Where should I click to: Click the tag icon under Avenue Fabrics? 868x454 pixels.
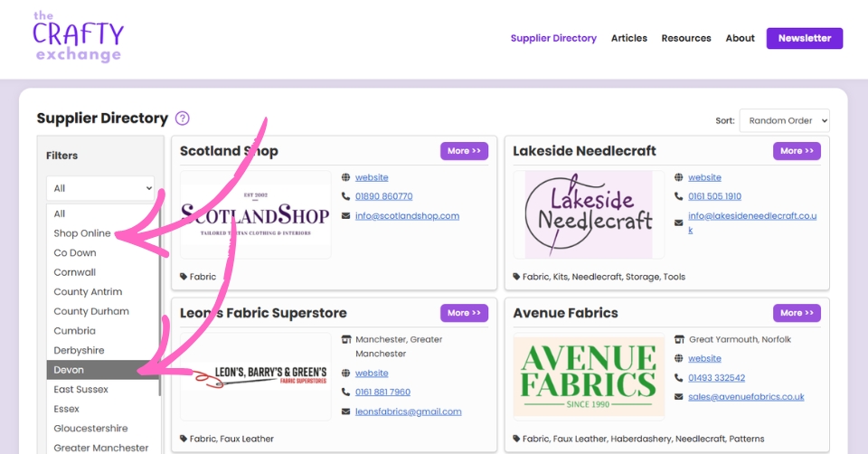click(x=517, y=439)
